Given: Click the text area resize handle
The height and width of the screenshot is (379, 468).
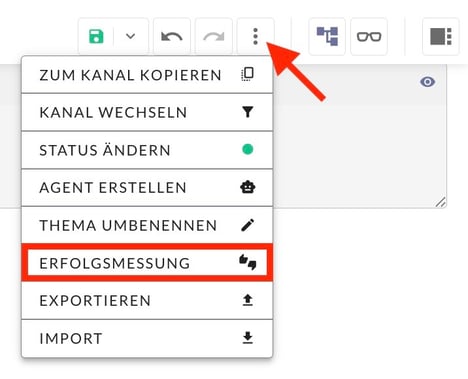Looking at the screenshot, I should pyautogui.click(x=441, y=202).
